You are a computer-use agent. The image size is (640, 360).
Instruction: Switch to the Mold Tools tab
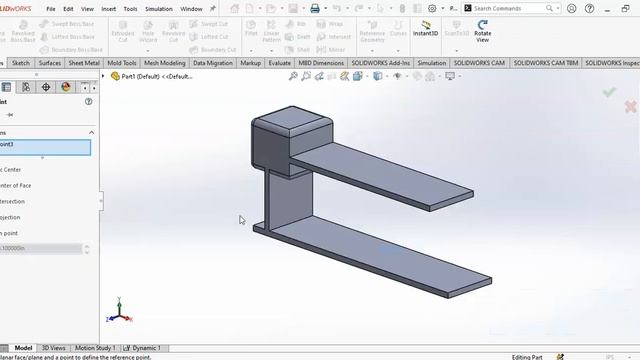[x=122, y=63]
